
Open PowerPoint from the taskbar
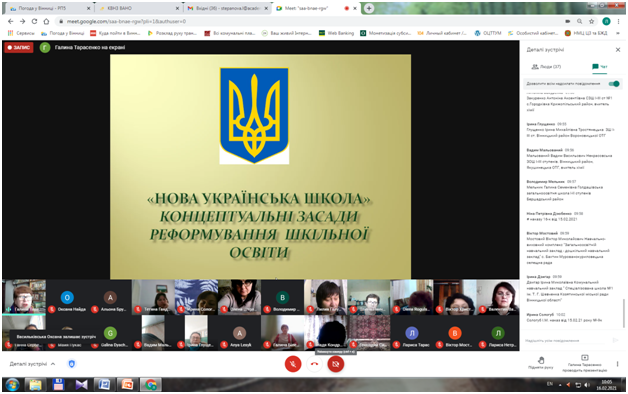click(127, 385)
